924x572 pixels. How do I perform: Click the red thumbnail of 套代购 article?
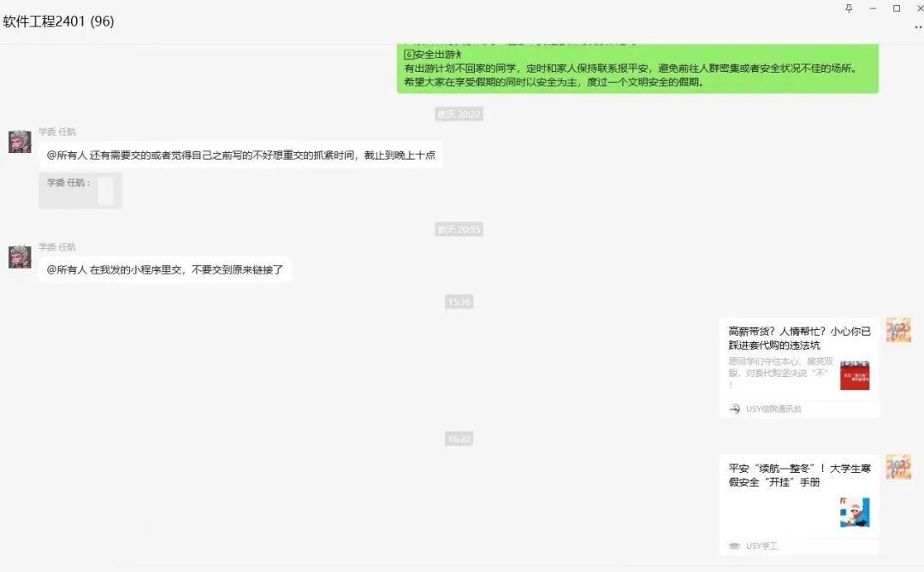[x=855, y=375]
